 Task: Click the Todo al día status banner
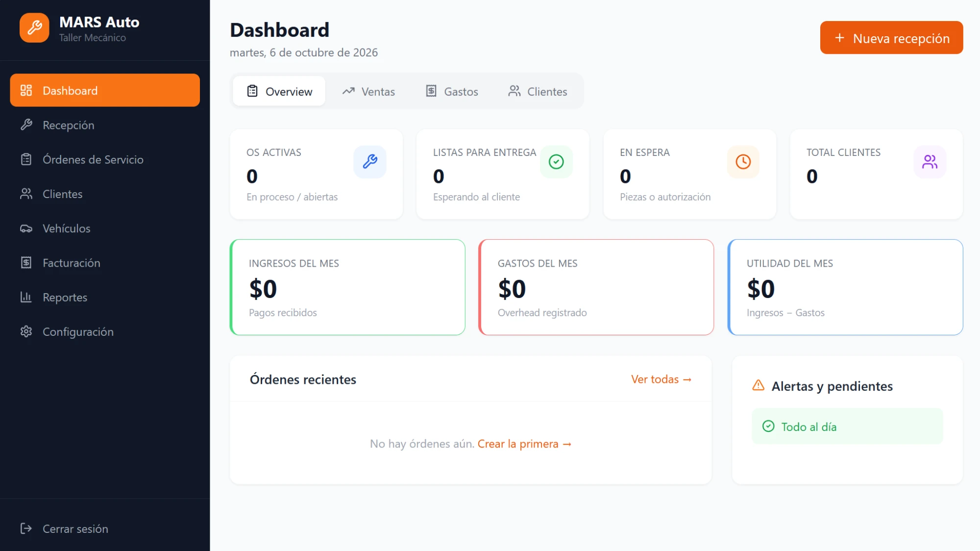(847, 426)
